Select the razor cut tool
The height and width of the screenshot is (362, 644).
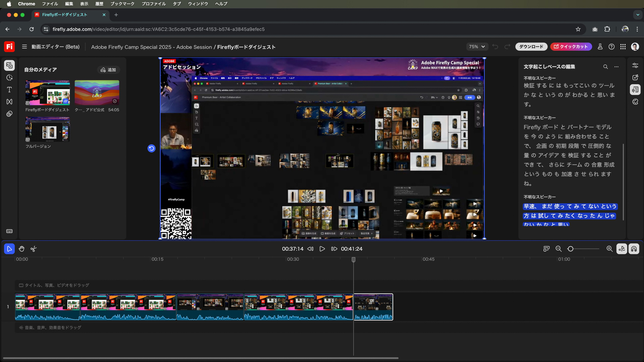pos(33,249)
